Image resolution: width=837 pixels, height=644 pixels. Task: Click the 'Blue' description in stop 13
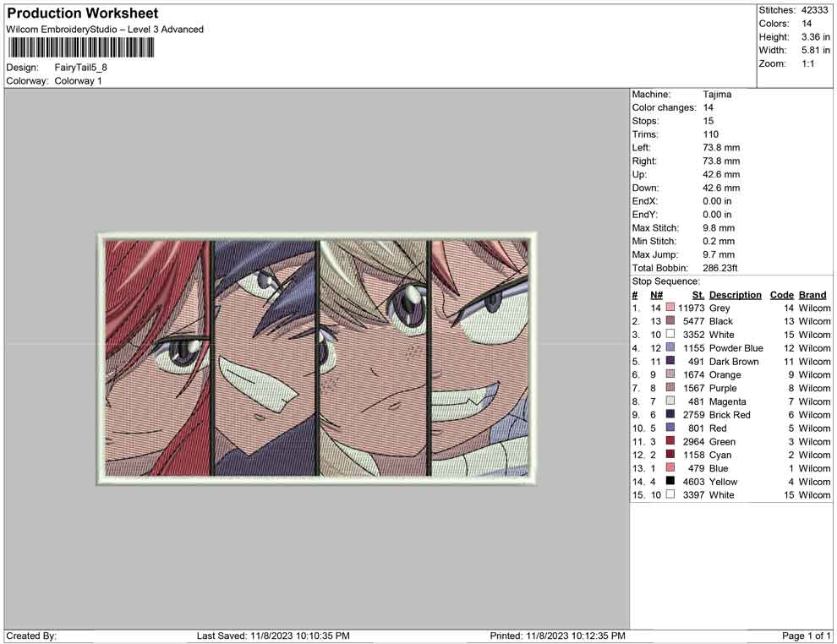(719, 468)
